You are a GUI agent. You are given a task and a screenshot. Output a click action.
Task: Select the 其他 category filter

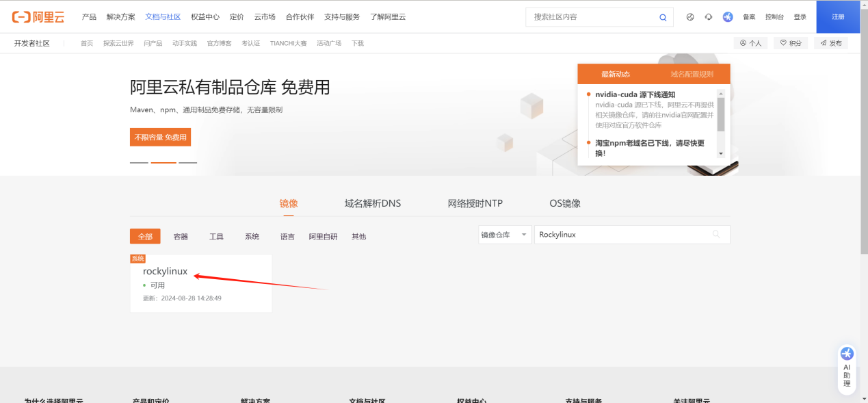click(358, 236)
